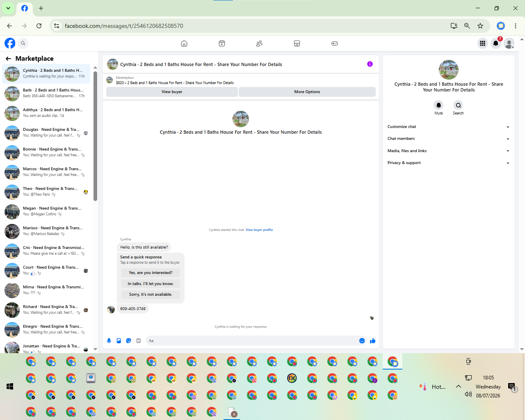Click conversation list scrollbar thumb
This screenshot has width=525, height=420.
95,136
